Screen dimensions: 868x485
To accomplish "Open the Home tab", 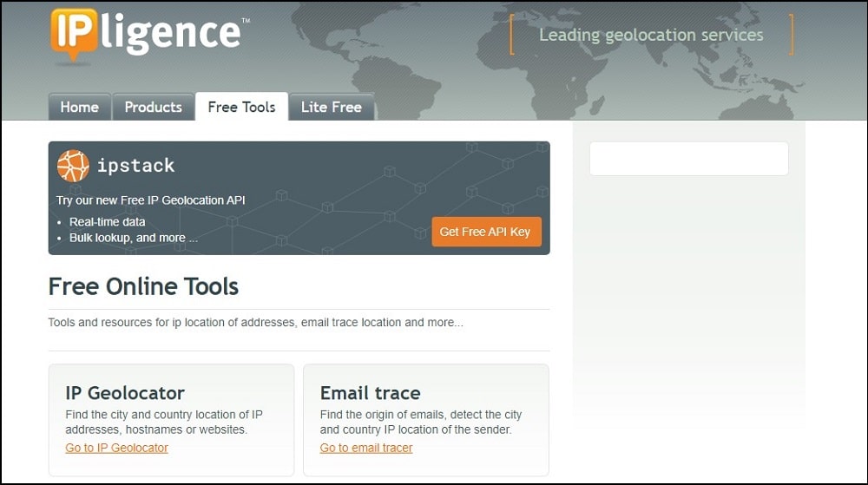I will 80,107.
